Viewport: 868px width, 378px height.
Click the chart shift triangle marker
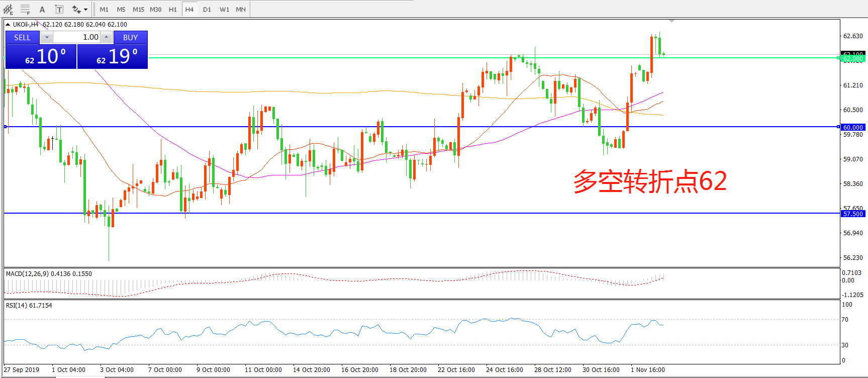pyautogui.click(x=671, y=21)
